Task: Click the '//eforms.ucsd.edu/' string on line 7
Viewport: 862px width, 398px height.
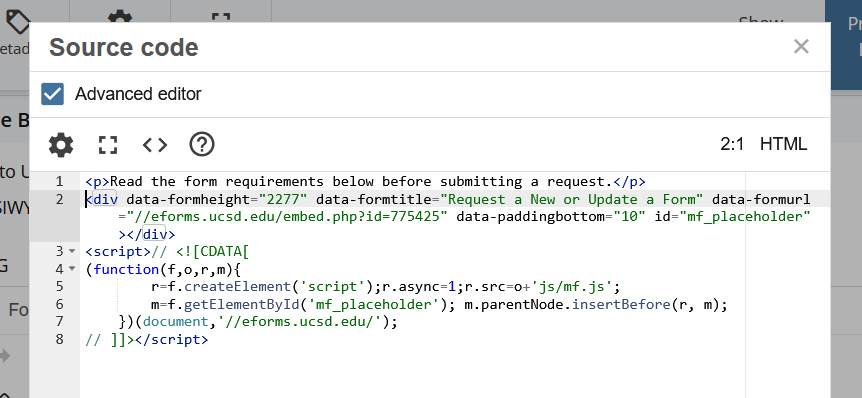Action: pyautogui.click(x=300, y=322)
